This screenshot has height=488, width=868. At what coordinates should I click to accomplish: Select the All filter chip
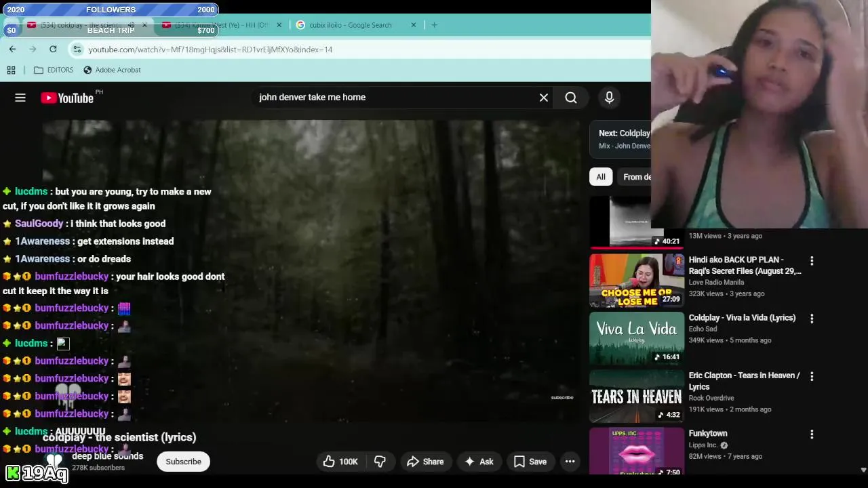point(601,177)
